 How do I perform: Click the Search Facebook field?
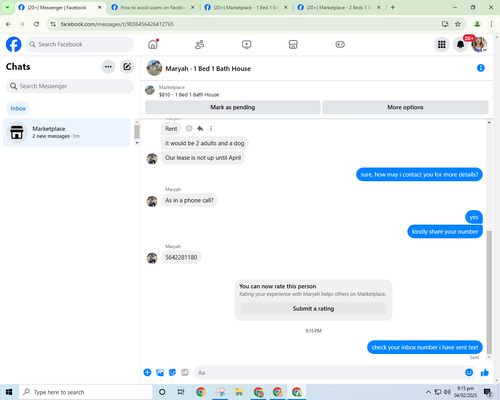click(79, 44)
